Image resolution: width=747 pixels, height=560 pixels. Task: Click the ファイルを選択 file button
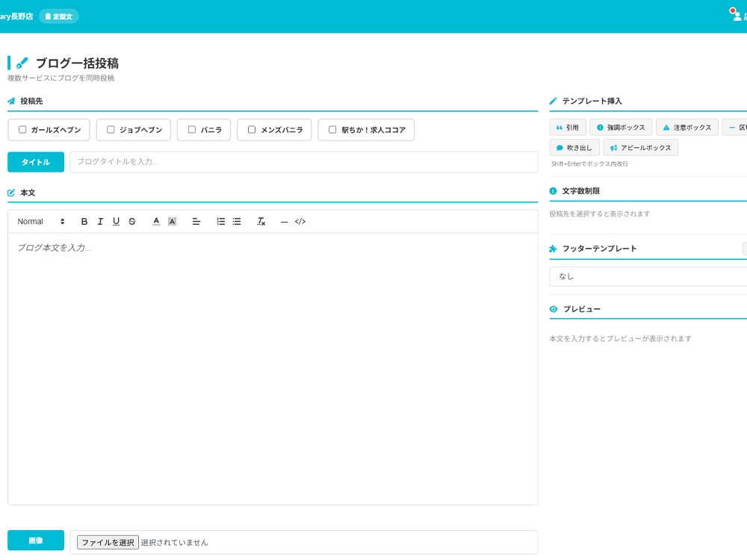(x=108, y=543)
